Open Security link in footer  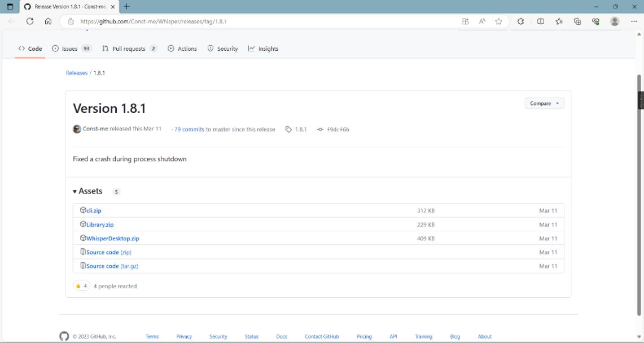tap(218, 336)
